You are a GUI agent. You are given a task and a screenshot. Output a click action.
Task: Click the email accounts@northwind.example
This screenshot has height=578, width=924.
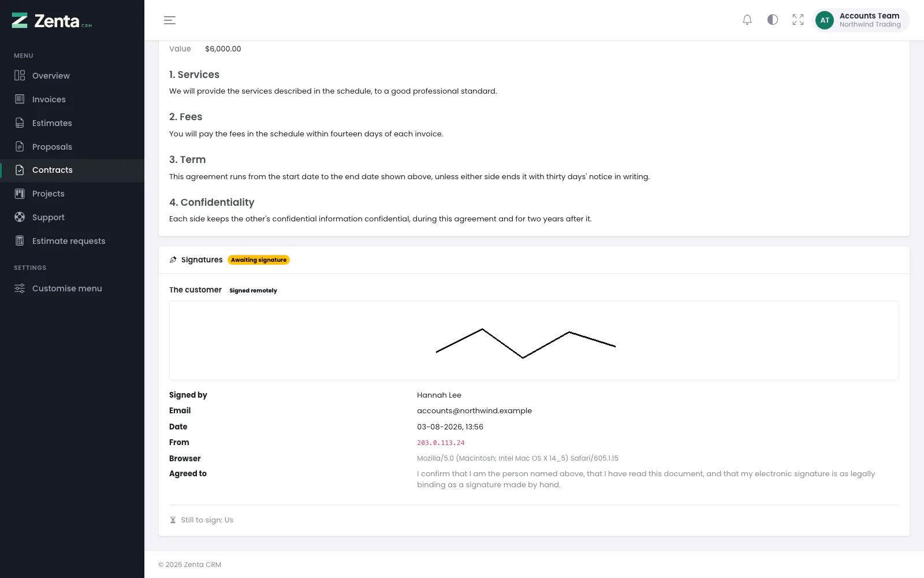pos(474,411)
